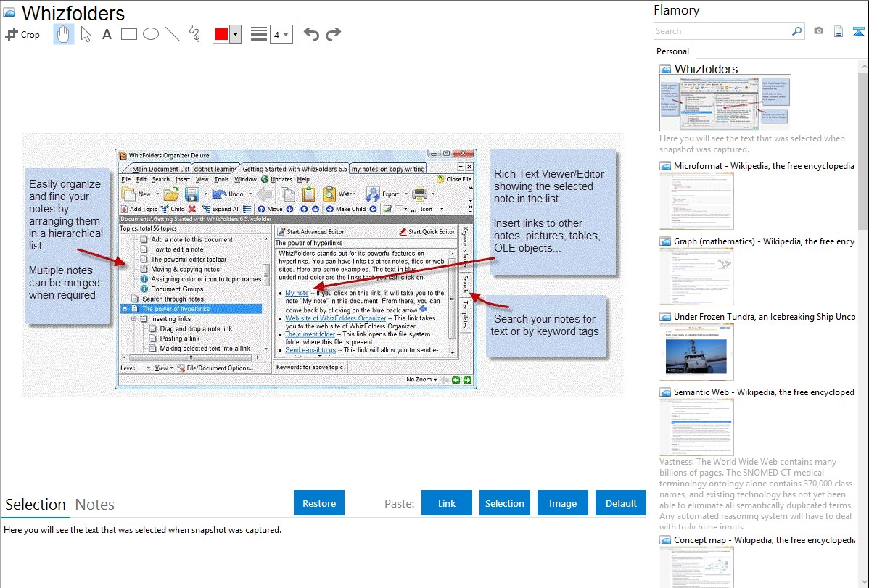This screenshot has height=588, width=869.
Task: Open the annotation color dropdown arrow
Action: pyautogui.click(x=236, y=34)
